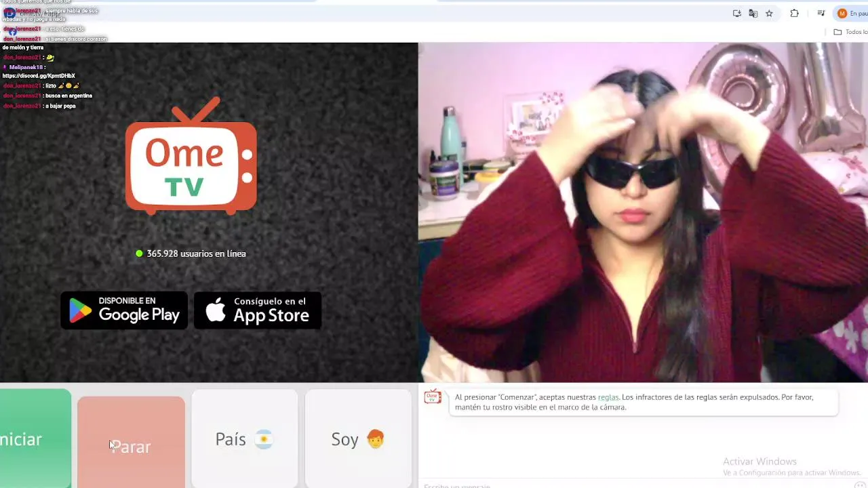This screenshot has width=868, height=488.
Task: Click the large OmeTV television logo
Action: coord(191,156)
